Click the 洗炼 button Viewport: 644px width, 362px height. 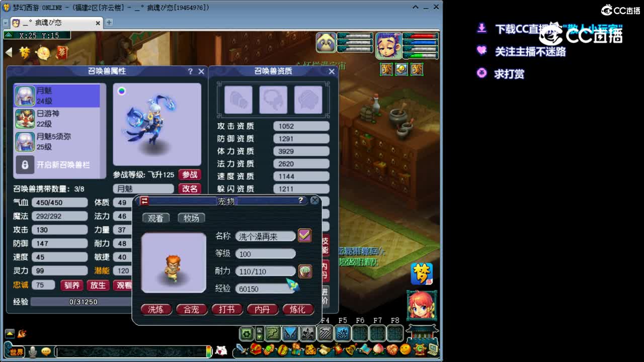point(156,309)
